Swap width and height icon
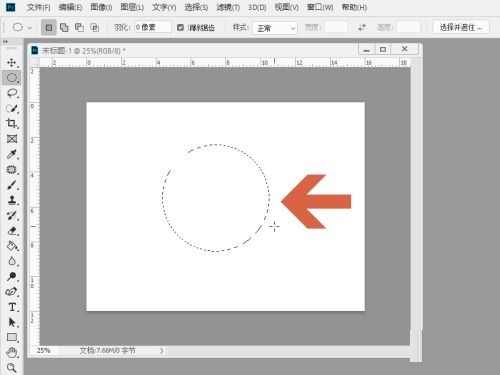The image size is (500, 375). 362,27
